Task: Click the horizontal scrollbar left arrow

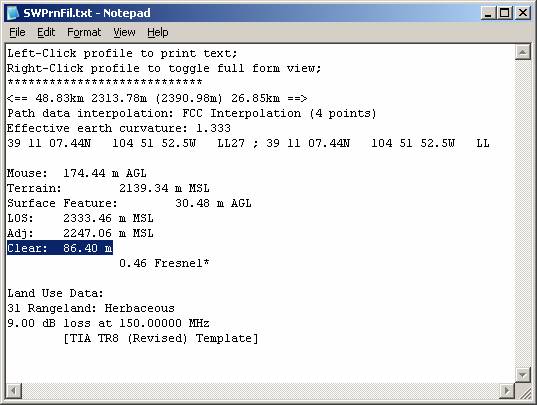Action: tap(14, 391)
